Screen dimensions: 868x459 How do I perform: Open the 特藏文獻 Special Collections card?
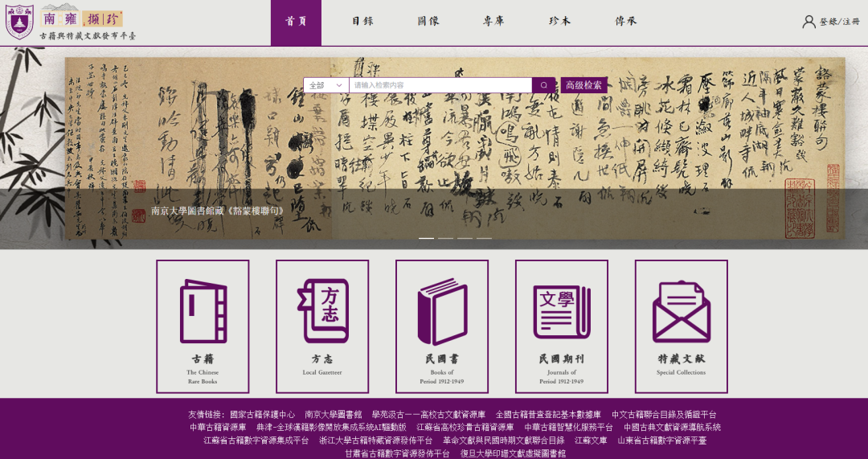pos(681,326)
